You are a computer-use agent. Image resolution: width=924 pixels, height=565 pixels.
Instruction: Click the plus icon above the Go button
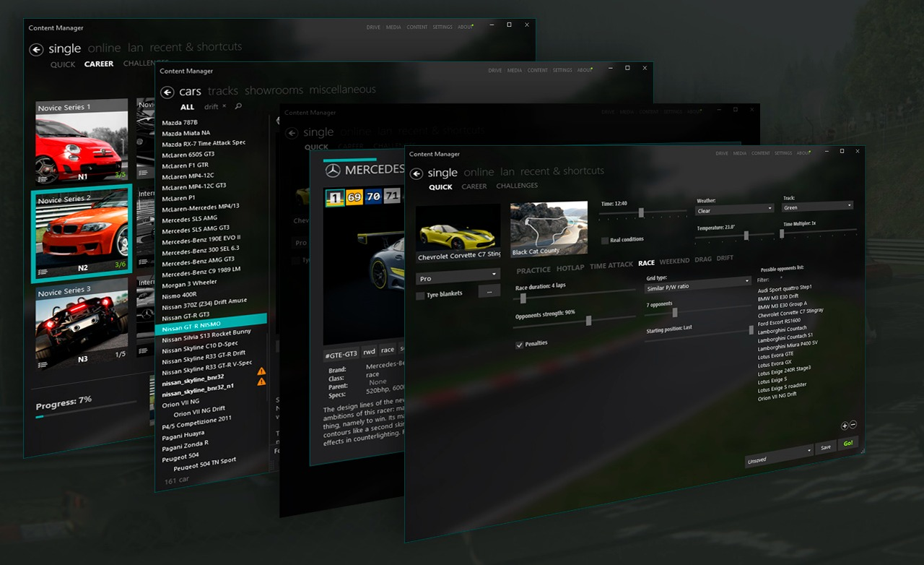click(843, 426)
